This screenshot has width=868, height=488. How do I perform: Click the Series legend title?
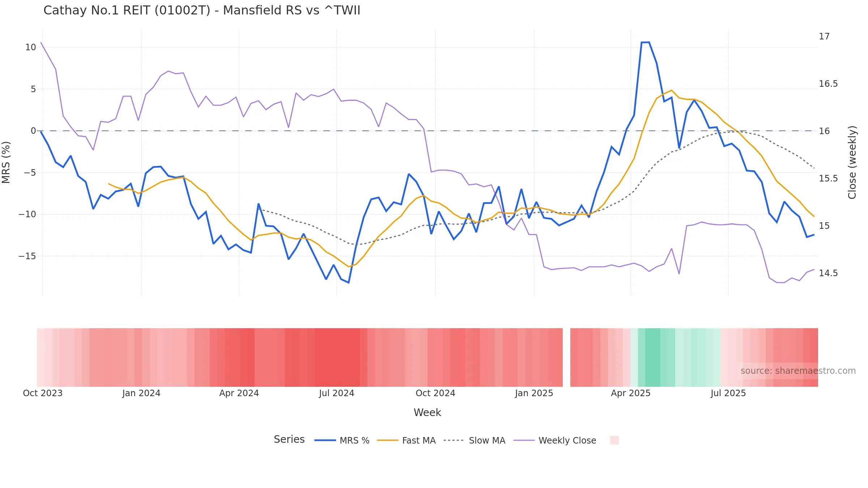(289, 439)
